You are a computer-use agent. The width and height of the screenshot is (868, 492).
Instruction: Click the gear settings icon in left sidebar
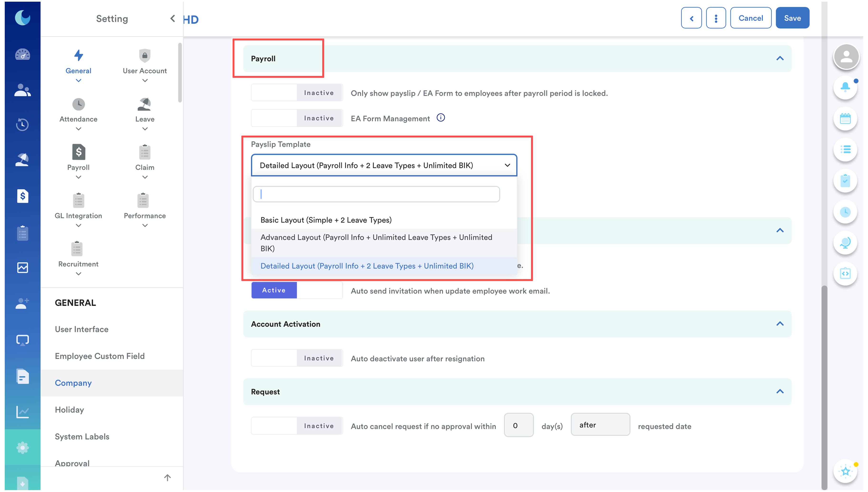(22, 448)
